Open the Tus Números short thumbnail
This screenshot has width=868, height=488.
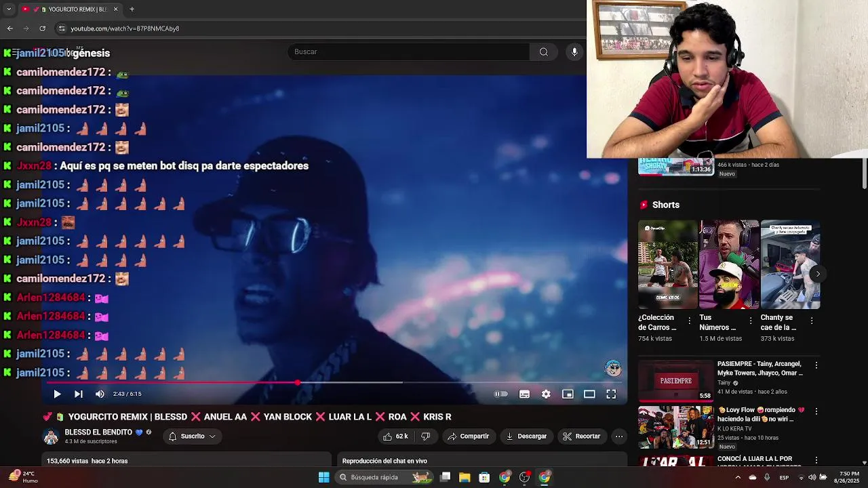pyautogui.click(x=729, y=264)
